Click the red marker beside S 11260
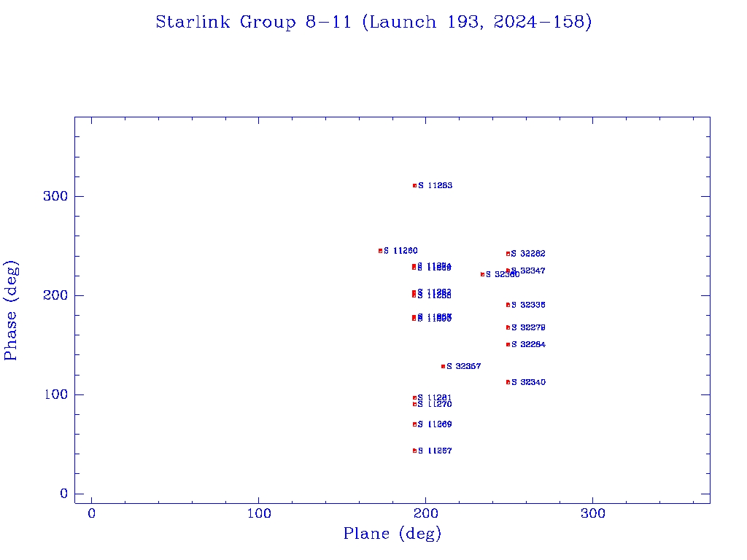Viewport: 747px width, 560px height. (x=380, y=251)
